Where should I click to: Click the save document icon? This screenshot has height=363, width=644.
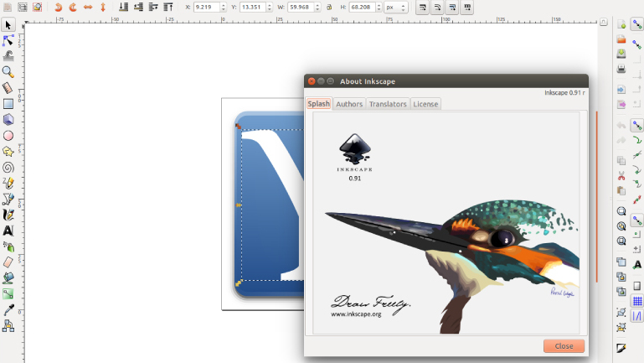click(621, 54)
